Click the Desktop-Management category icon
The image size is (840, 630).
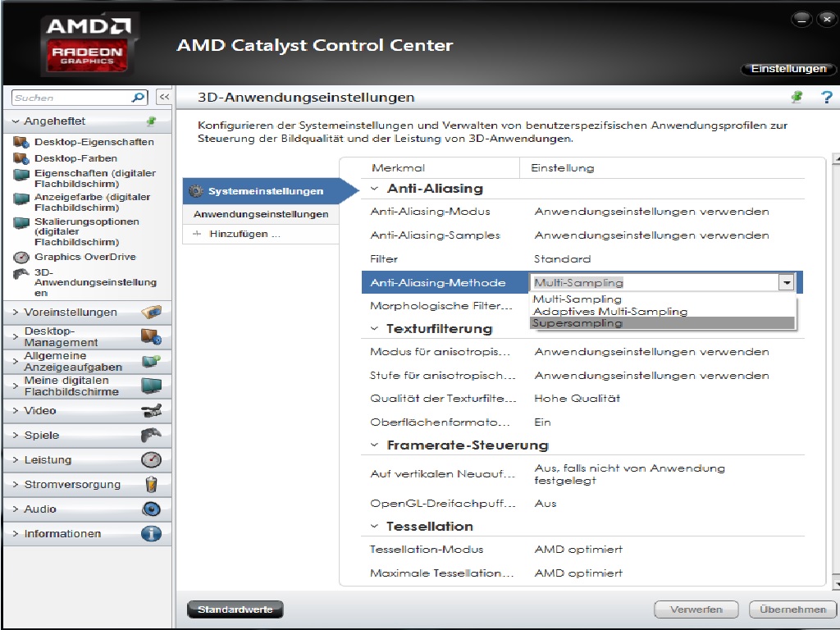pyautogui.click(x=152, y=336)
